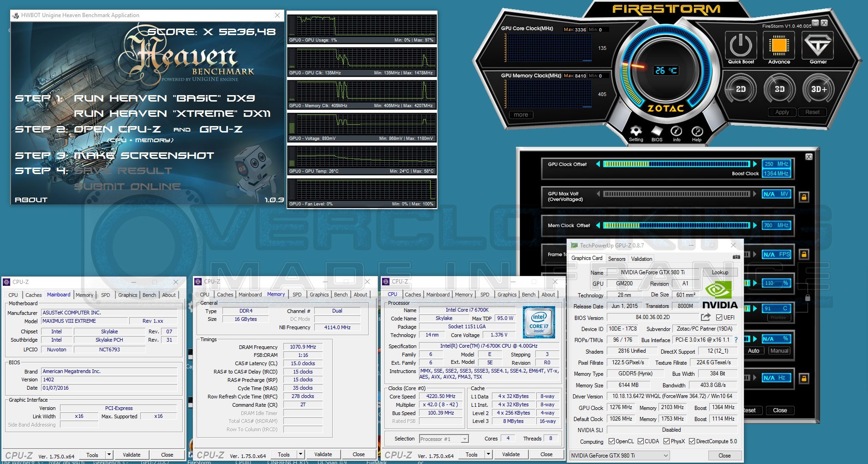Click Apply in the FireStorm panel
Screen dimensions: 868x464
pos(782,112)
